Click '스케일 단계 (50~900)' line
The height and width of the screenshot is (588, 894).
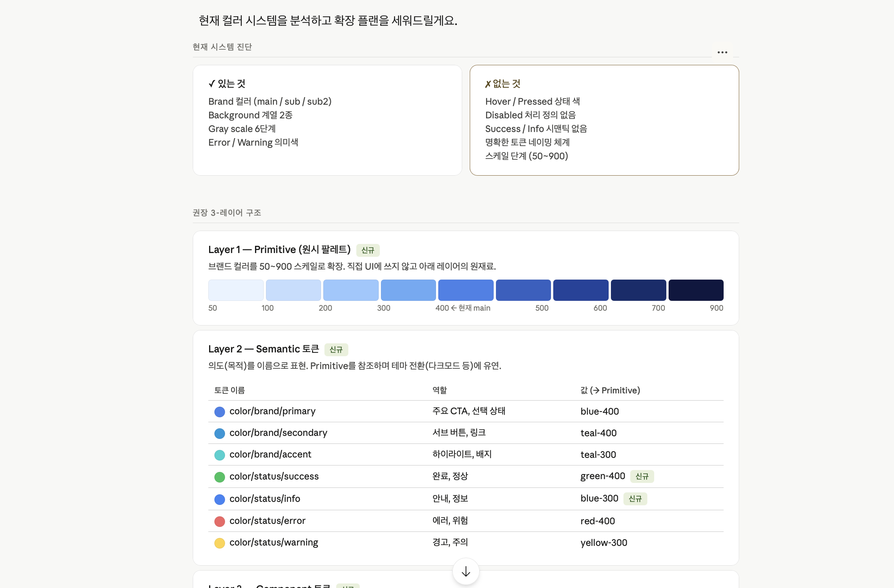point(527,156)
